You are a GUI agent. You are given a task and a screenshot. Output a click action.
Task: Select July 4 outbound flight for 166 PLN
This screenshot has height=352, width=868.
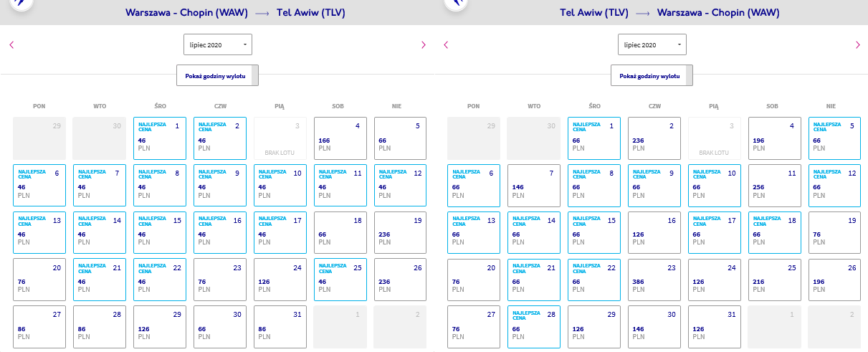click(x=340, y=138)
